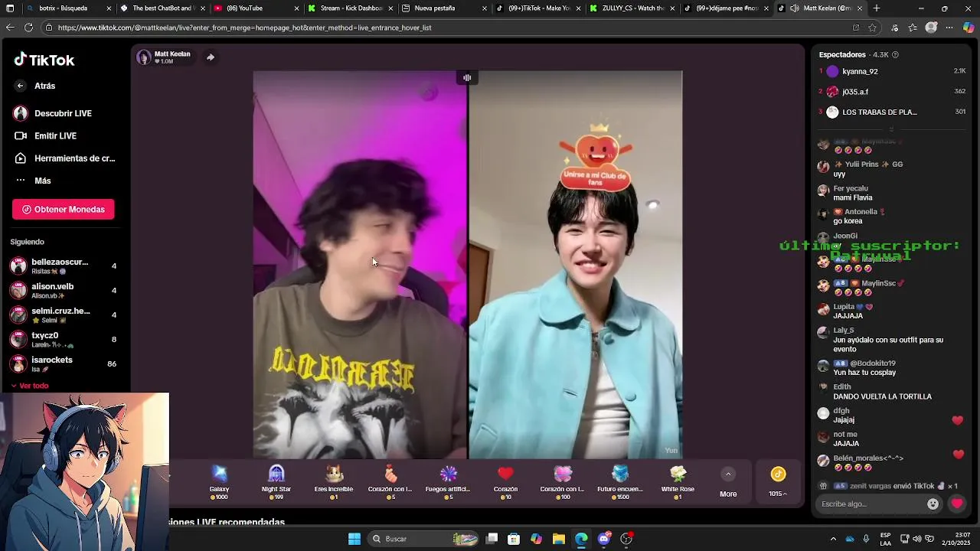The image size is (980, 551).
Task: Click Edith username in chat
Action: tap(841, 387)
